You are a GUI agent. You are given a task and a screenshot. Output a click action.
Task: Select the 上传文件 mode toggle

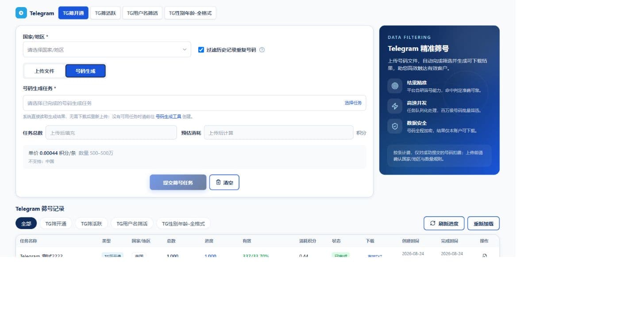[x=44, y=71]
